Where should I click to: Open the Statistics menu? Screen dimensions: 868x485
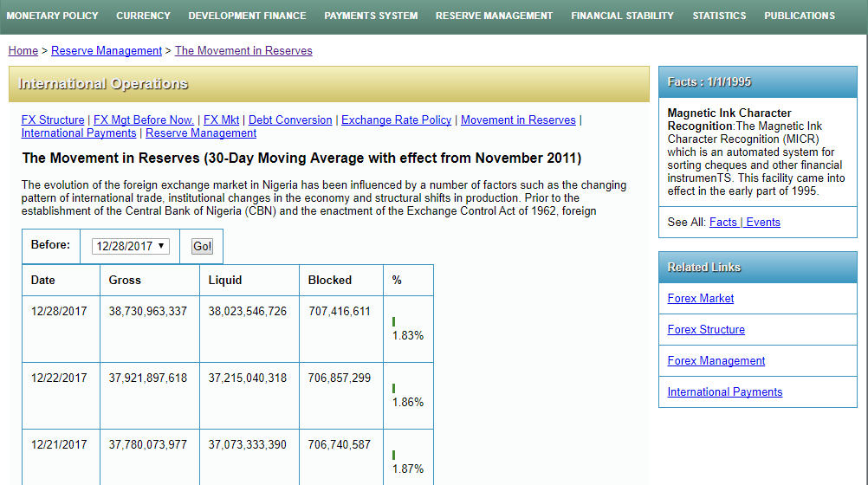pos(718,16)
